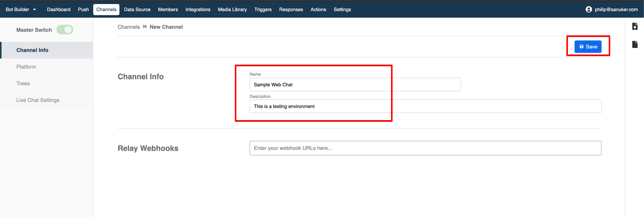Navigate to Triggers in the top bar

[x=263, y=9]
